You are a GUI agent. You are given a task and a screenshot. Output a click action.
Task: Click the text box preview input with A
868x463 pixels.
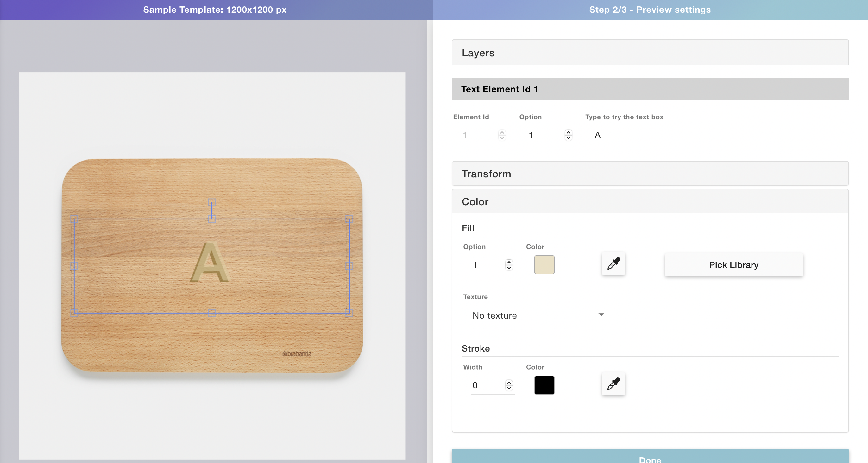(x=683, y=135)
